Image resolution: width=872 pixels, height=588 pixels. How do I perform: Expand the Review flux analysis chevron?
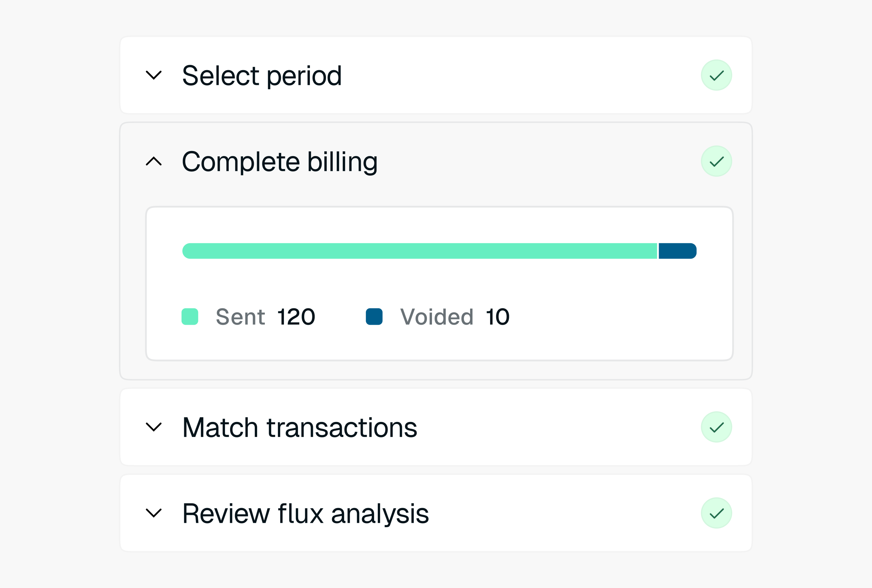(x=153, y=512)
